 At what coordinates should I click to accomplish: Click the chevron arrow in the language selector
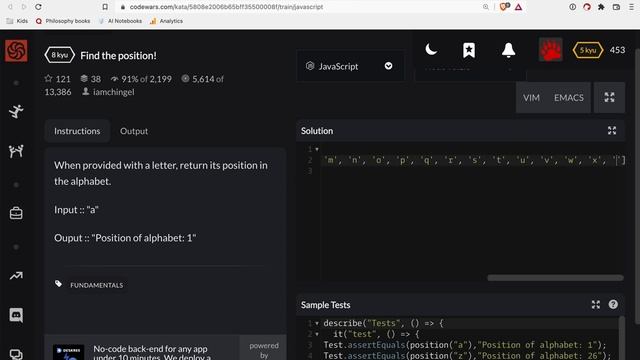coord(388,66)
